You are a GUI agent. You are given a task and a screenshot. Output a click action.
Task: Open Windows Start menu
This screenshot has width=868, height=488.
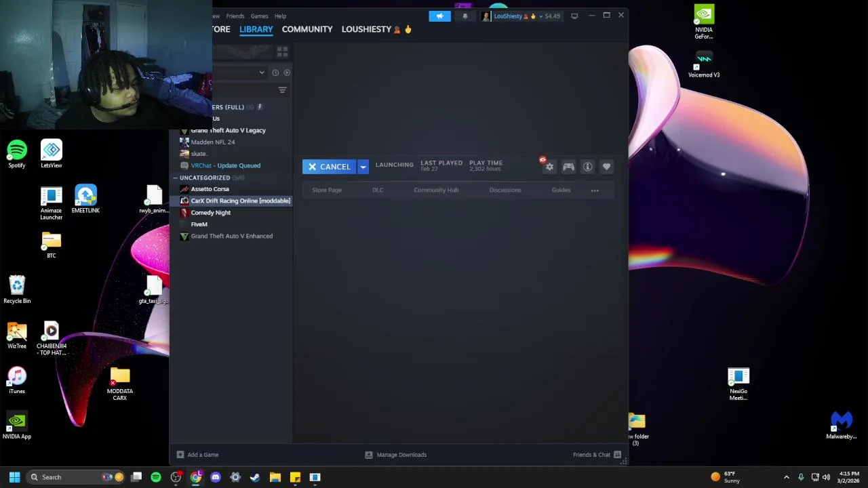pos(14,477)
